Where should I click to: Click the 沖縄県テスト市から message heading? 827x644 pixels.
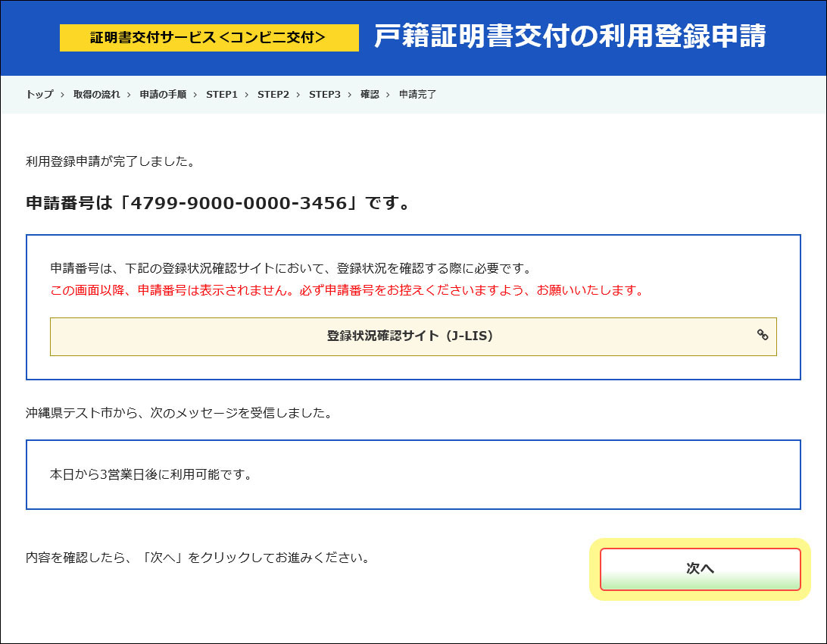pos(179,413)
